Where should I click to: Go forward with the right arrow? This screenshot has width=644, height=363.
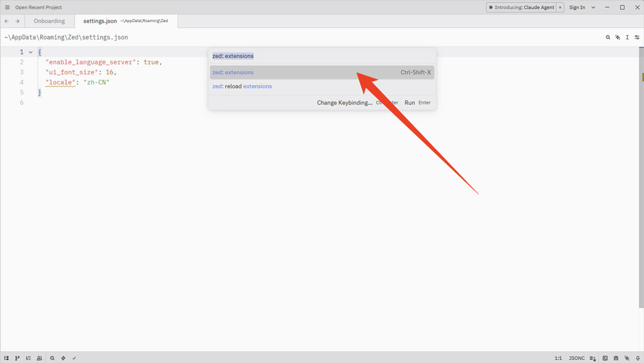click(17, 21)
